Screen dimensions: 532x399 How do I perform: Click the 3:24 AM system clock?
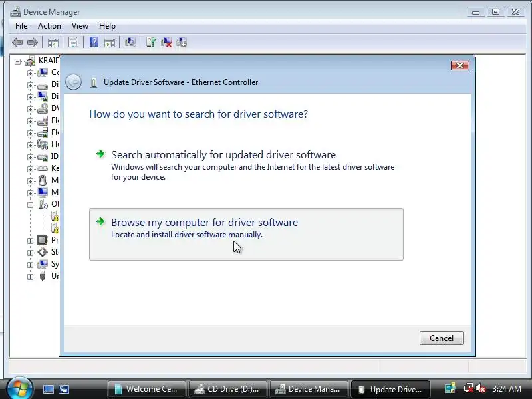point(507,388)
